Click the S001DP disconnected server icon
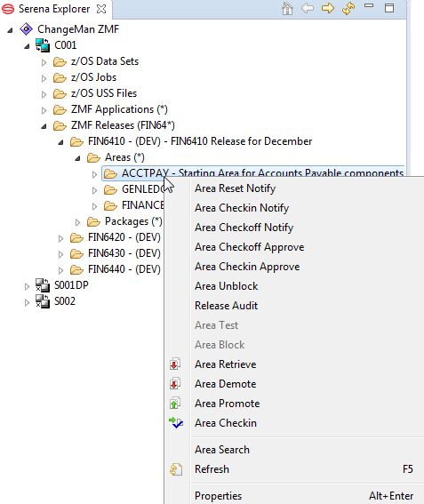 click(x=43, y=285)
